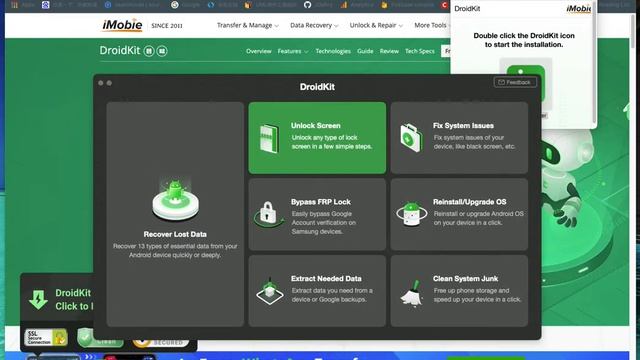Click the DroidKit page title text
The image size is (640, 360).
click(x=120, y=51)
